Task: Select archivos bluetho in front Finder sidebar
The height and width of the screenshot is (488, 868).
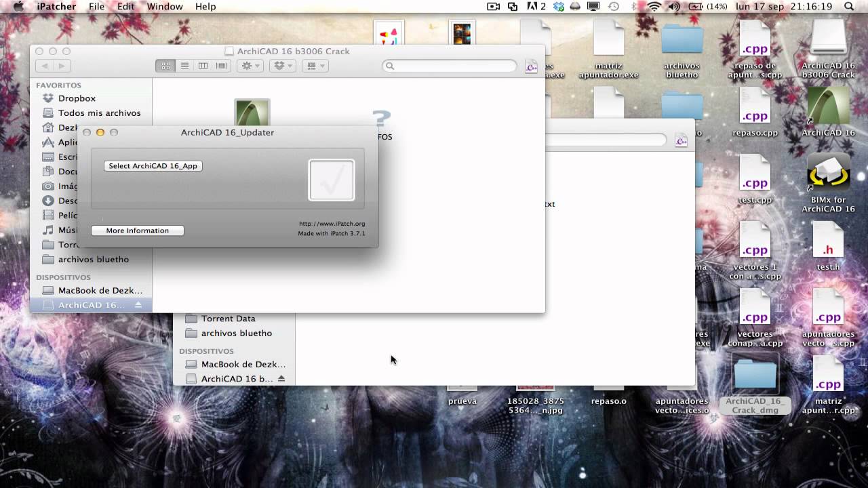Action: 93,259
